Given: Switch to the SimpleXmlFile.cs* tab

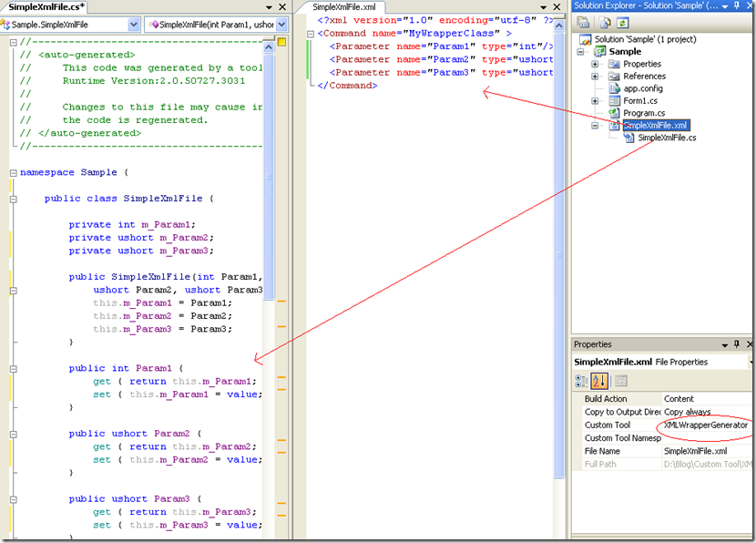Looking at the screenshot, I should (x=46, y=6).
